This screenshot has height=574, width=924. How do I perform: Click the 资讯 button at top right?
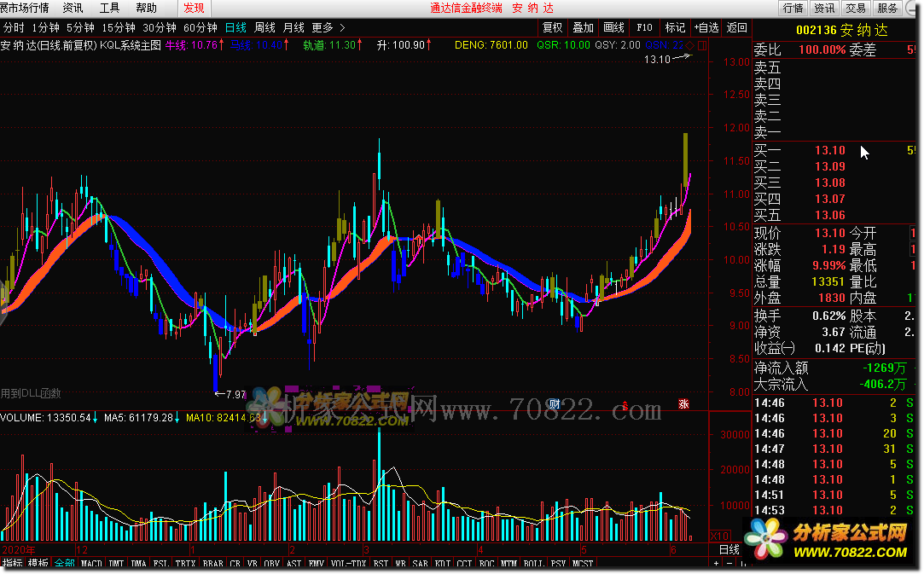[824, 8]
